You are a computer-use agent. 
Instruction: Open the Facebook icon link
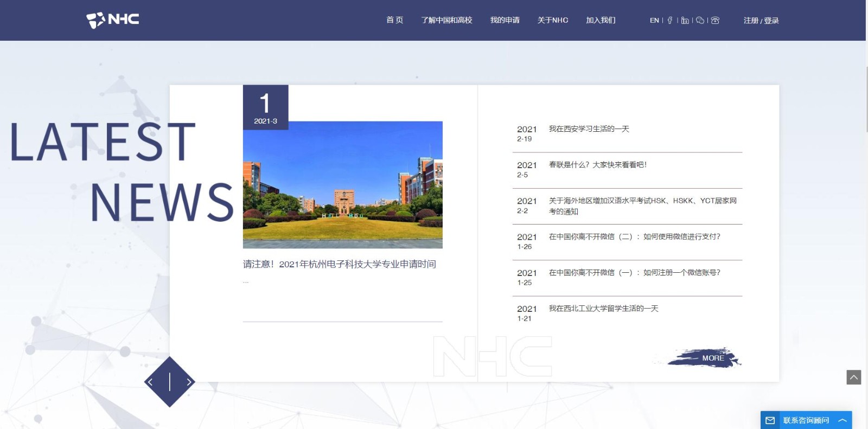[670, 21]
